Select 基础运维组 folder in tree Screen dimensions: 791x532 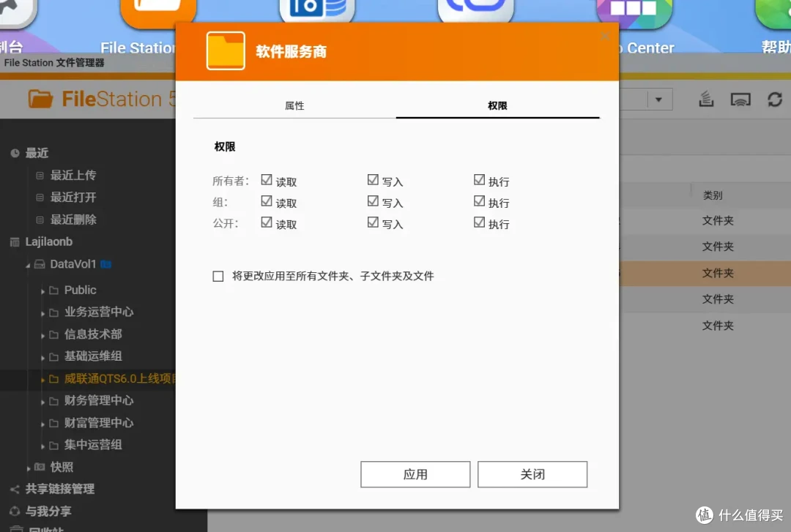[x=93, y=356]
